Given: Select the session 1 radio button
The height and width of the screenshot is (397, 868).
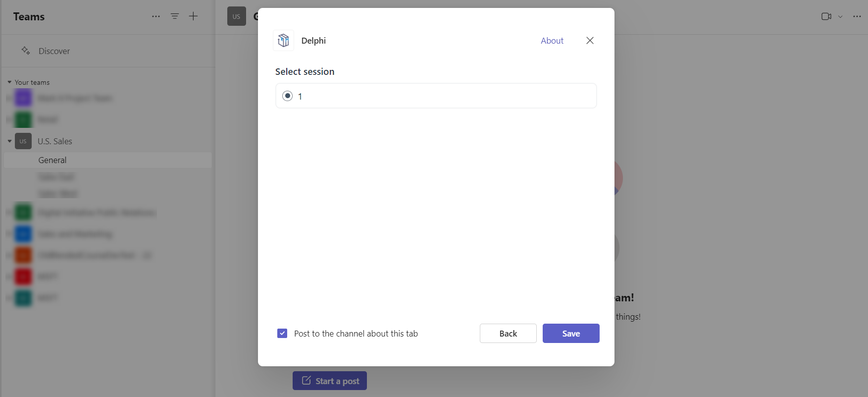Looking at the screenshot, I should point(287,96).
